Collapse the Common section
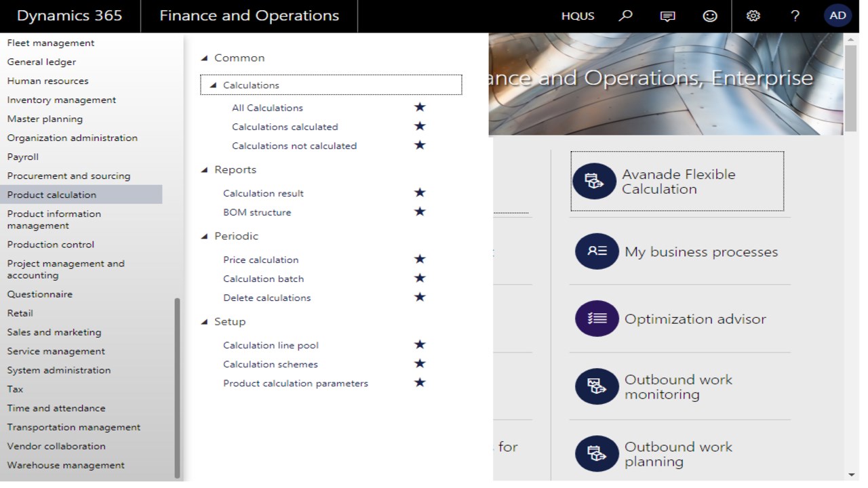Viewport: 868px width, 488px height. pos(205,58)
